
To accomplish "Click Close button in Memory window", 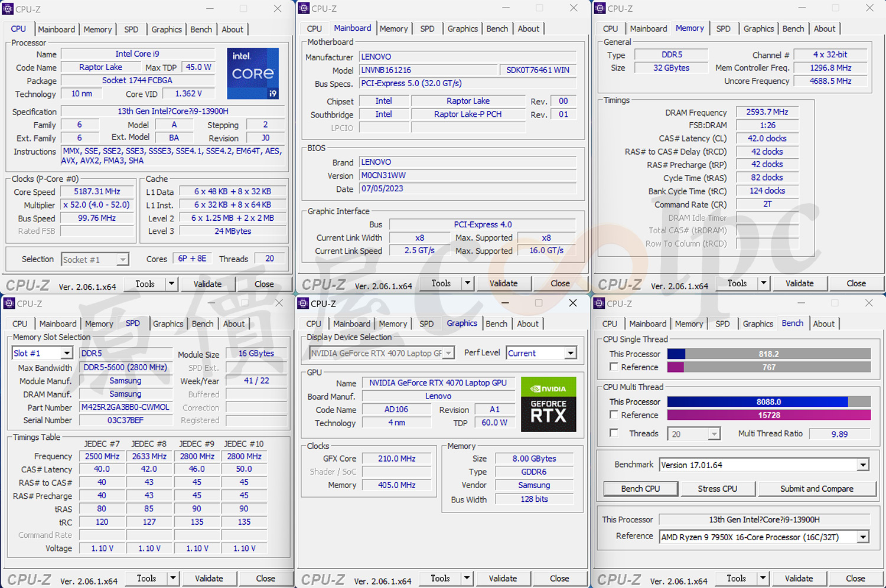I will coord(856,283).
